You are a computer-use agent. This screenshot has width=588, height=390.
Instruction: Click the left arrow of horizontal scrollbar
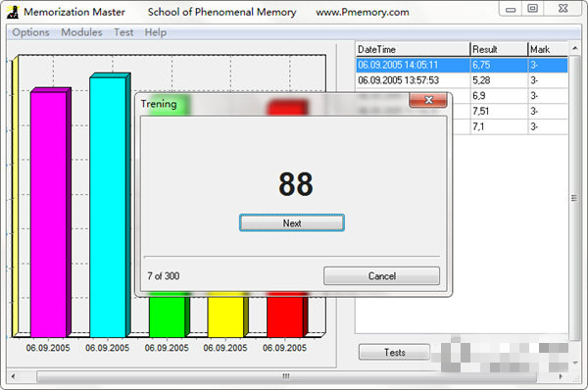pyautogui.click(x=14, y=376)
